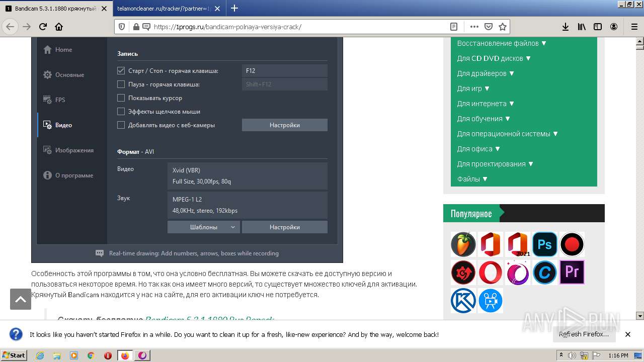Enable the Показывать курсор checkbox
644x362 pixels.
[121, 98]
